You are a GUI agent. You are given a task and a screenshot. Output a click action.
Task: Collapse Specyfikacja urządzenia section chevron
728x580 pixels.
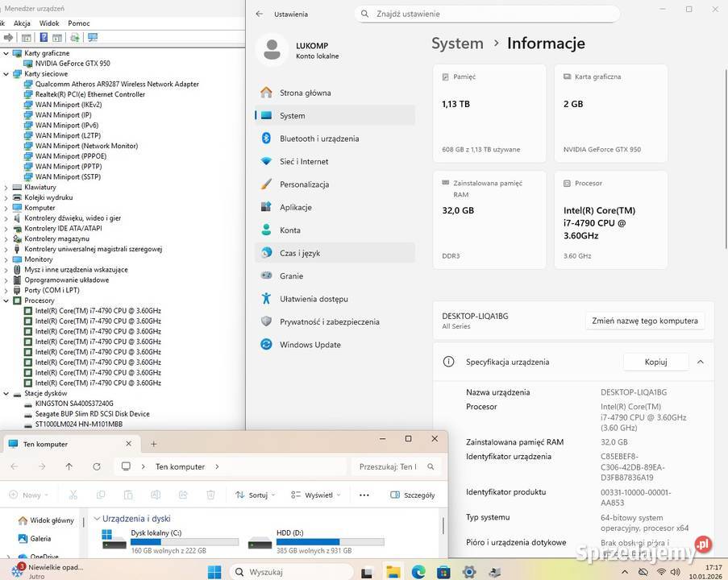click(700, 362)
